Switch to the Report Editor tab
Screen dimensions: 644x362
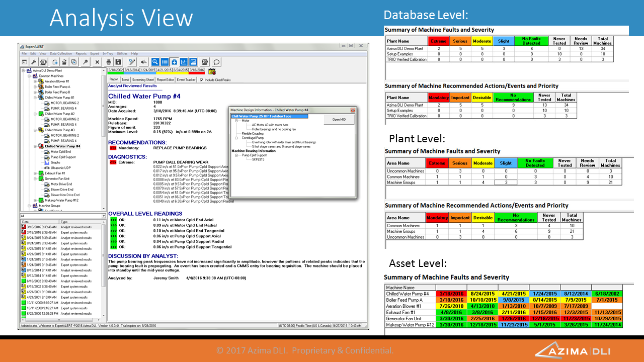(x=166, y=79)
